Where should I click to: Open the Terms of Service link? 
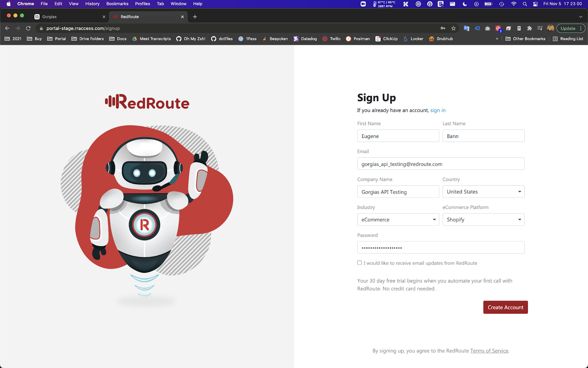[x=489, y=351]
